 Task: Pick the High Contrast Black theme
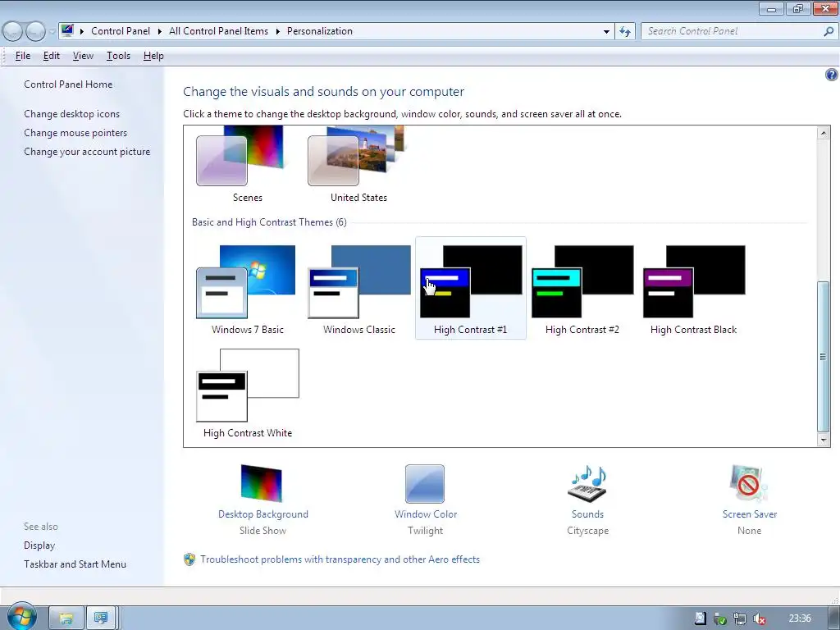(694, 282)
